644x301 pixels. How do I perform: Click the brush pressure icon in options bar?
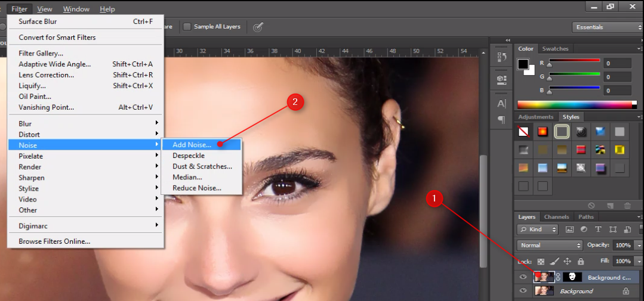257,27
